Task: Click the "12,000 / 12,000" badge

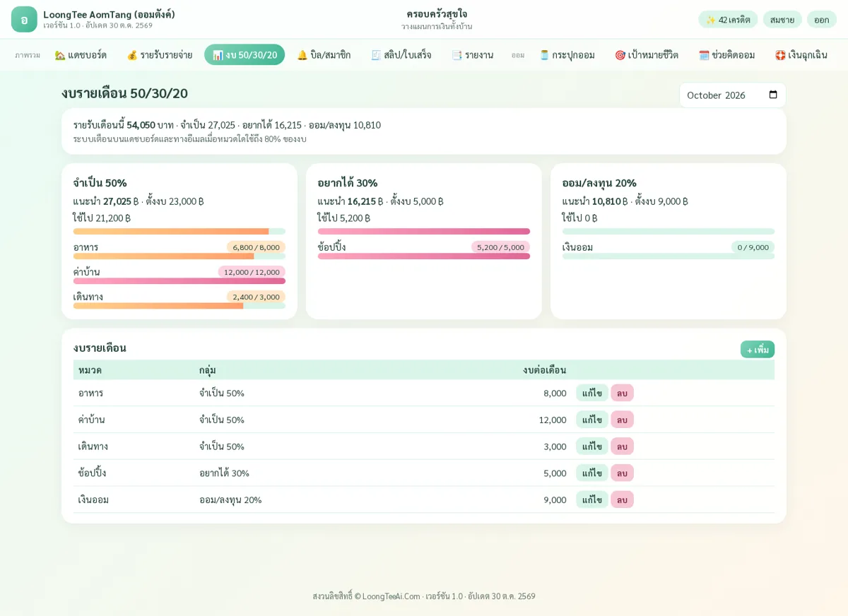Action: (252, 272)
